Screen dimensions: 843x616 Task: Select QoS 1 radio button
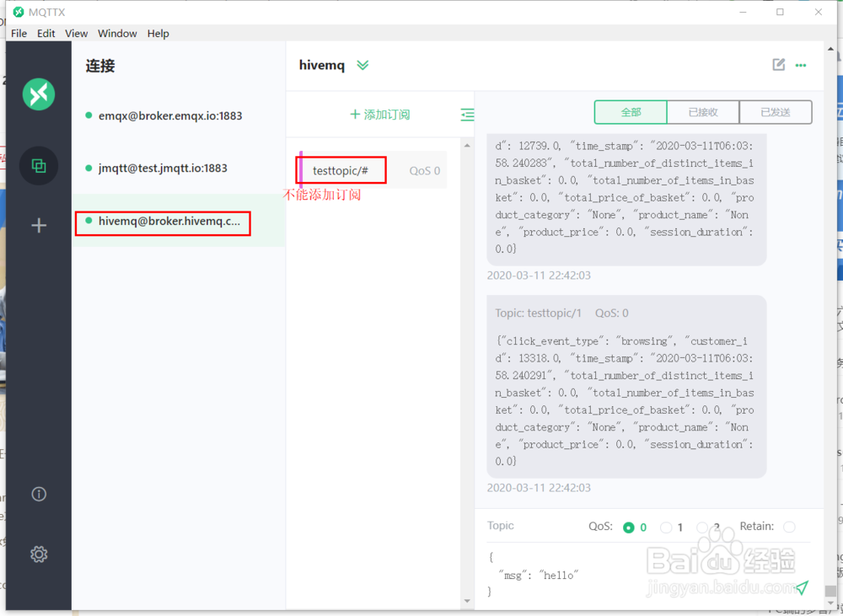point(666,528)
